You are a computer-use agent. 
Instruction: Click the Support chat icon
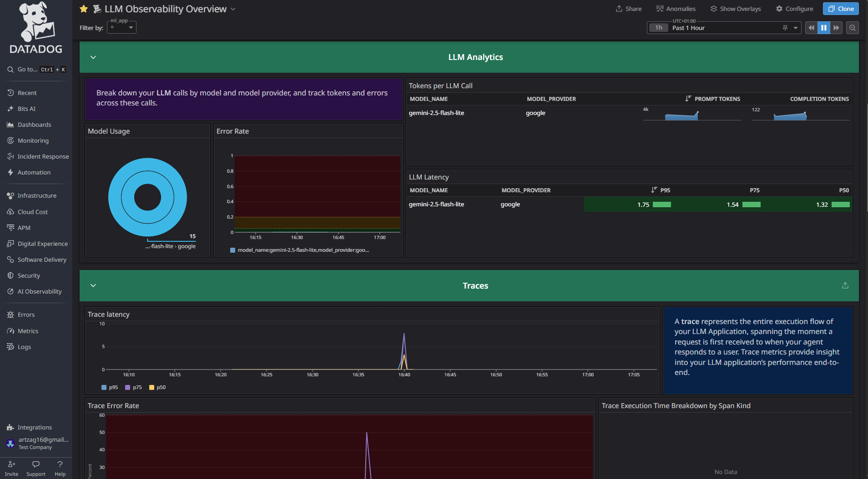(36, 464)
